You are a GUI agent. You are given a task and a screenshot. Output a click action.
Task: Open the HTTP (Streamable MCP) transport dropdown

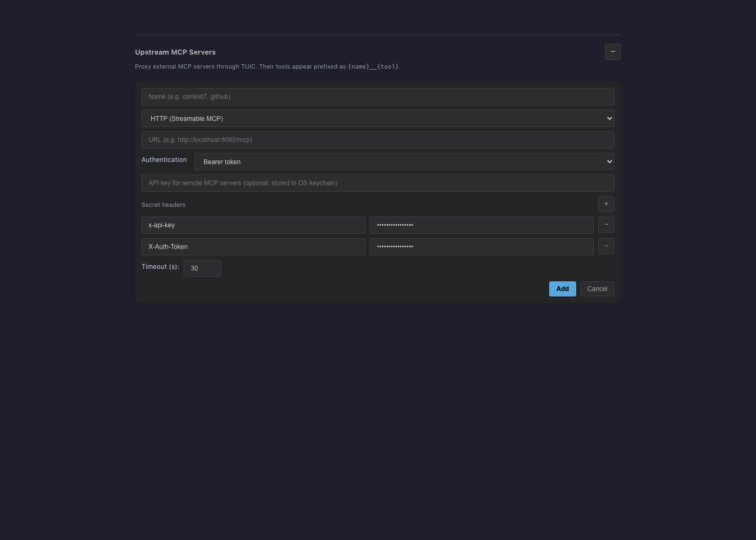pyautogui.click(x=377, y=118)
